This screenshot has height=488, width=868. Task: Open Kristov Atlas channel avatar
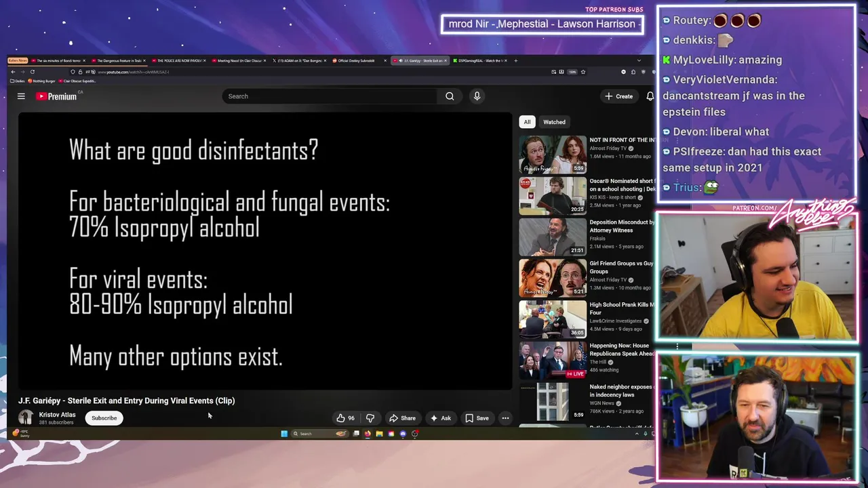click(x=26, y=418)
